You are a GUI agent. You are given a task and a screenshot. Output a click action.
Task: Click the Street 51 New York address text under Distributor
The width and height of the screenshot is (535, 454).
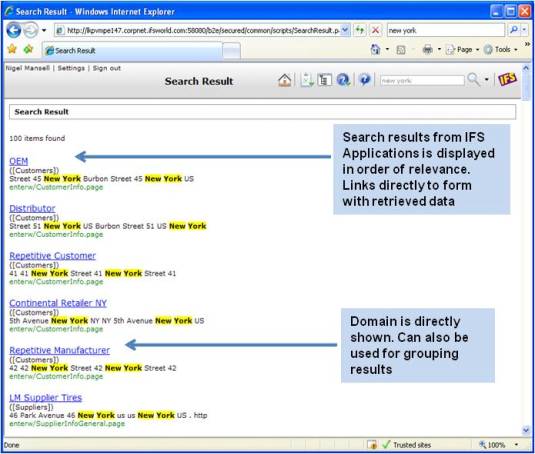tap(108, 226)
